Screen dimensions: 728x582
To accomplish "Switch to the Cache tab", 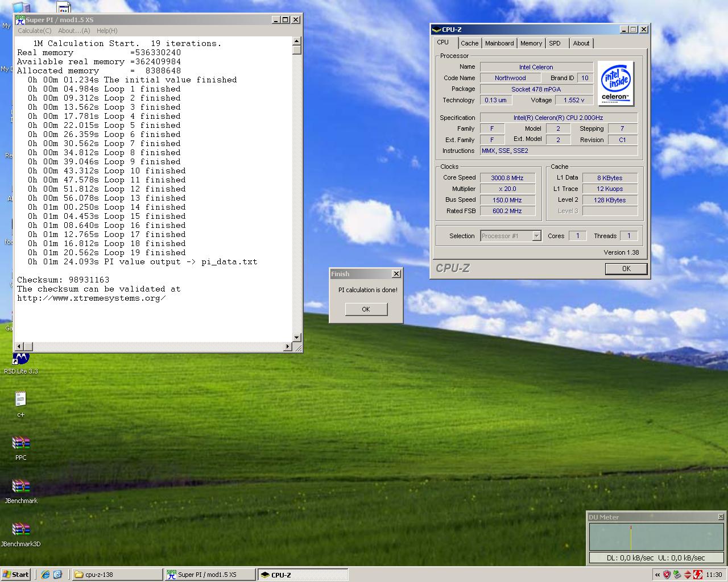I will [x=469, y=43].
